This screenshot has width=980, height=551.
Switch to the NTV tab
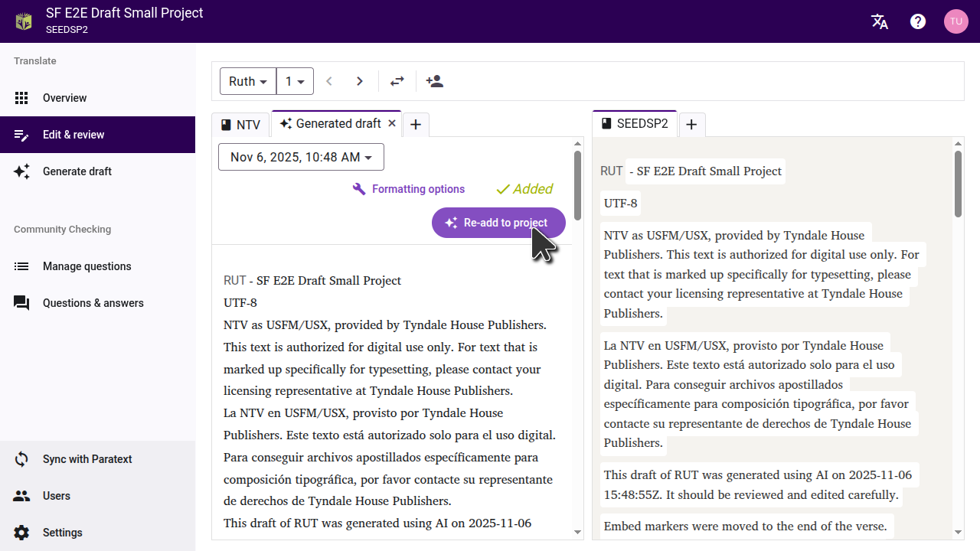240,125
